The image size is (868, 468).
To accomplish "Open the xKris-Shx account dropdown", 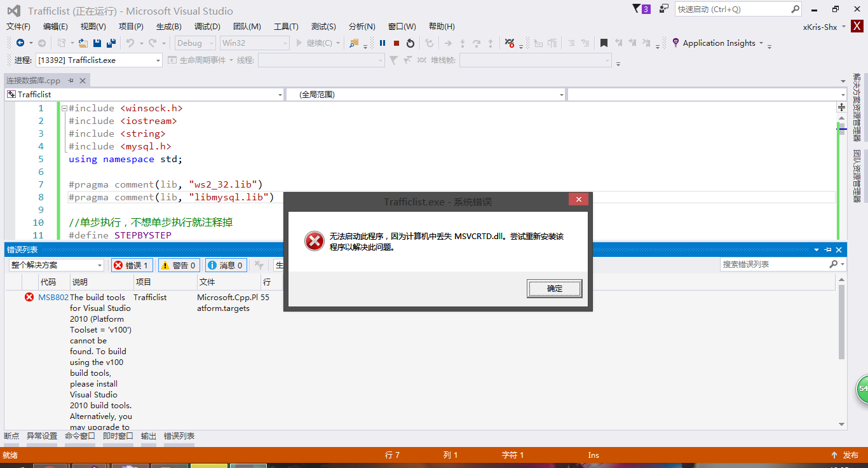I will click(x=824, y=27).
